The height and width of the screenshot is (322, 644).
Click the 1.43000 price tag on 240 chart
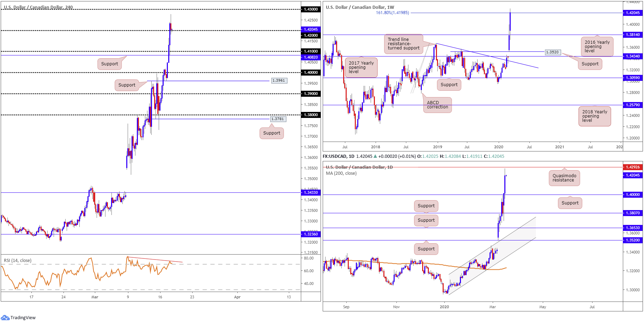[311, 9]
